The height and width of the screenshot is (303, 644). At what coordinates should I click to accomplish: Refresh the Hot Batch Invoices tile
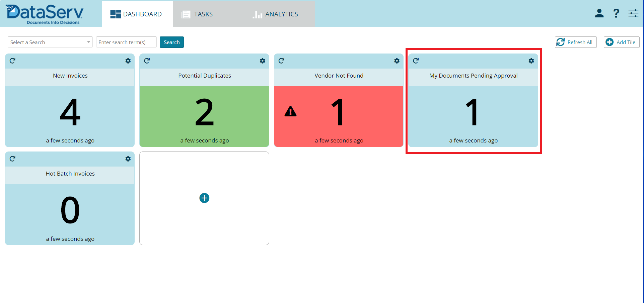point(12,159)
